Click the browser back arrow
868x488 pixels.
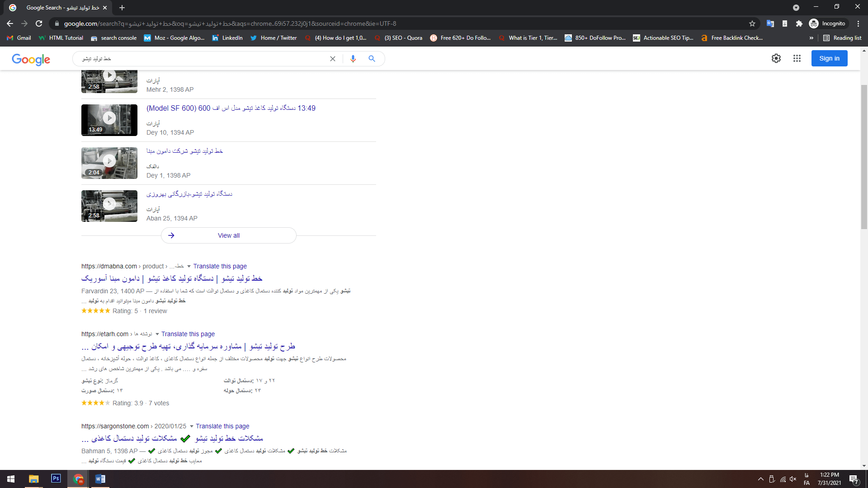[x=10, y=23]
